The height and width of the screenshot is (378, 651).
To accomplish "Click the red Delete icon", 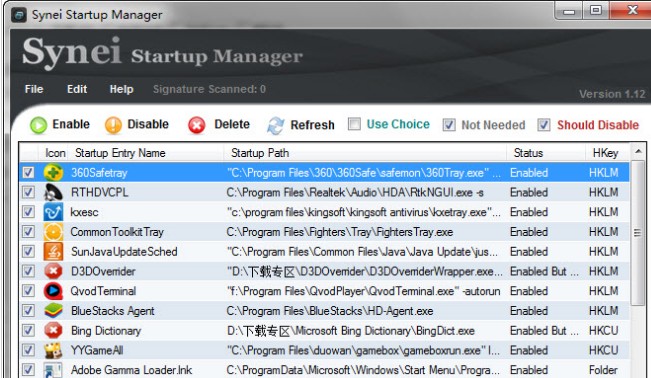I will 196,125.
